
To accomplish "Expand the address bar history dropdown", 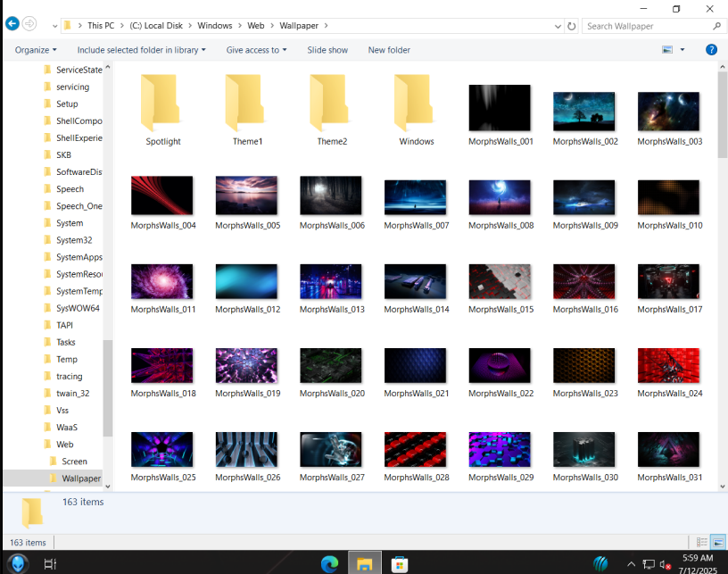I will click(558, 27).
